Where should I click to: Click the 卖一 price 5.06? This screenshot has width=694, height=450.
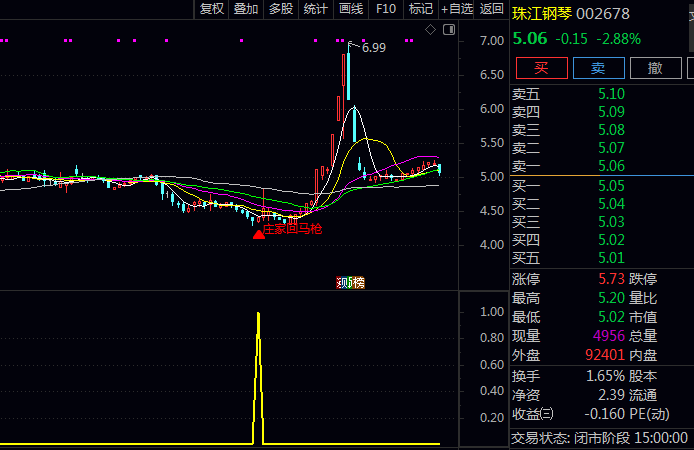611,166
